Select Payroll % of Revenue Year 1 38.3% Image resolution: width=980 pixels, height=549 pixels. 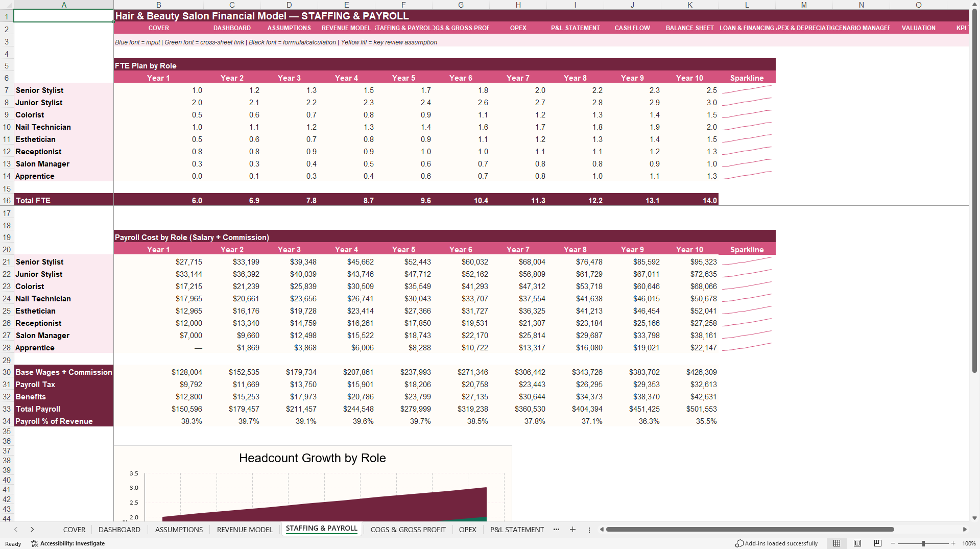158,421
